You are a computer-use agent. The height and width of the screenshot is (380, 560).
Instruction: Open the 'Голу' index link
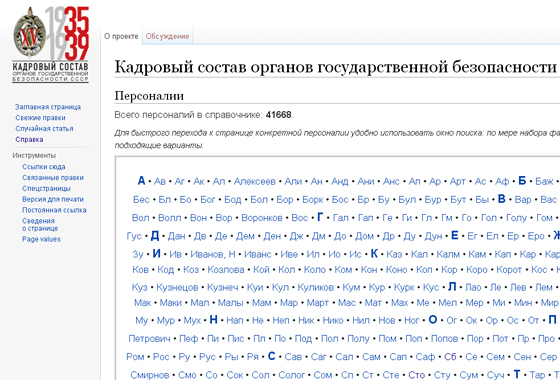coord(516,218)
